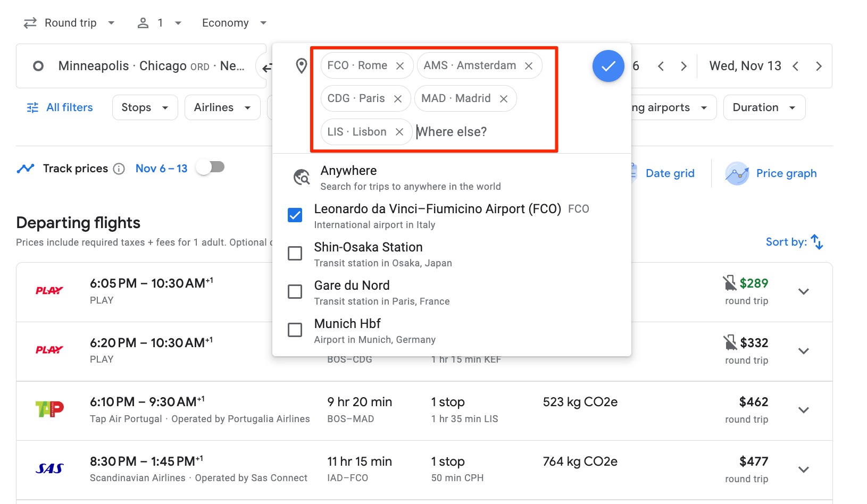Click the passenger icon next to count
Image resolution: width=867 pixels, height=504 pixels.
[x=143, y=22]
